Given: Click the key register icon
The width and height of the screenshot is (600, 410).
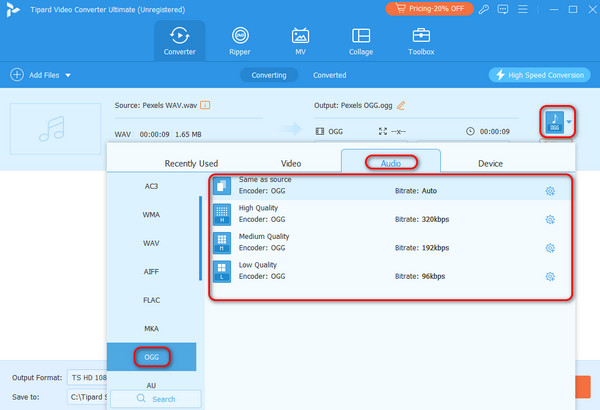Looking at the screenshot, I should (x=484, y=9).
